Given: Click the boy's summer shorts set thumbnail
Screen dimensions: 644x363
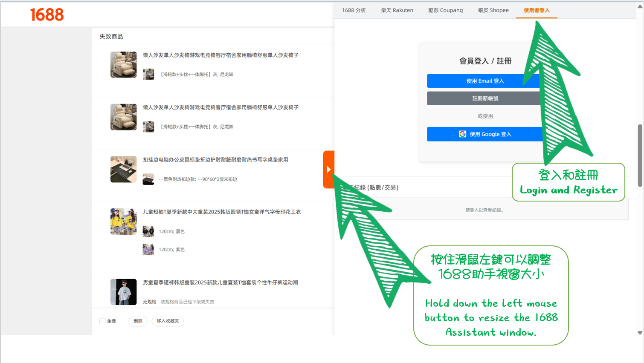Looking at the screenshot, I should tap(123, 292).
